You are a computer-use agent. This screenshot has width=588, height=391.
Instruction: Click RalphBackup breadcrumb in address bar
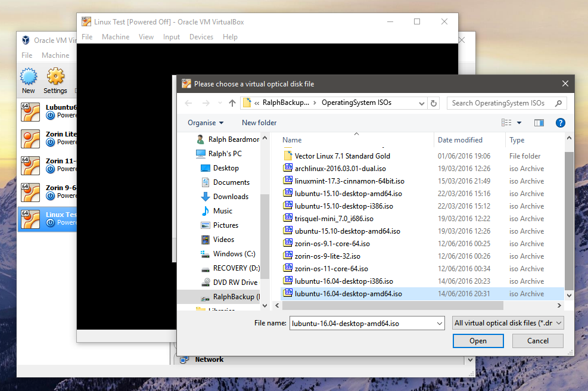coord(286,103)
